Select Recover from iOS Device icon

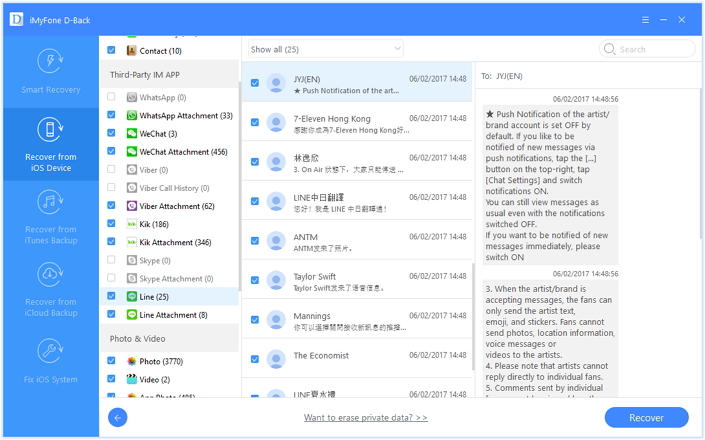[x=50, y=129]
